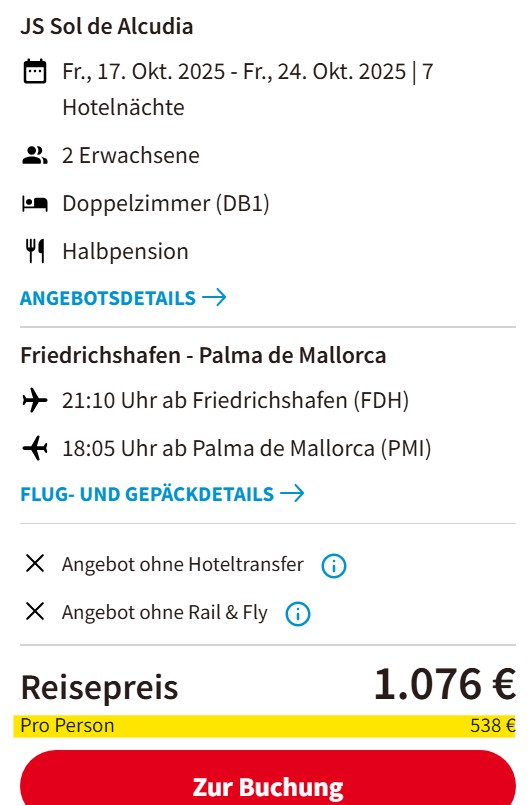532x805 pixels.
Task: Click the arrow next to ANGEBOTSDETAILS
Action: click(214, 297)
